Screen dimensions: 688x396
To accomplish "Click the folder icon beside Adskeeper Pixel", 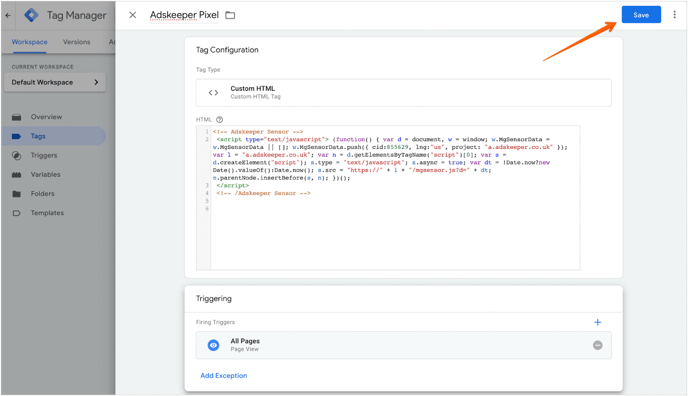I will click(230, 15).
